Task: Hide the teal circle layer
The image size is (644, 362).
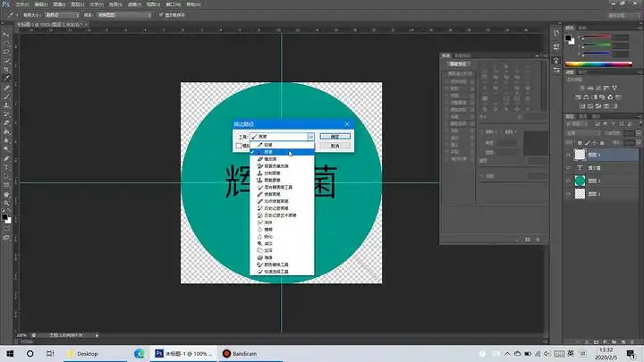Action: 570,181
